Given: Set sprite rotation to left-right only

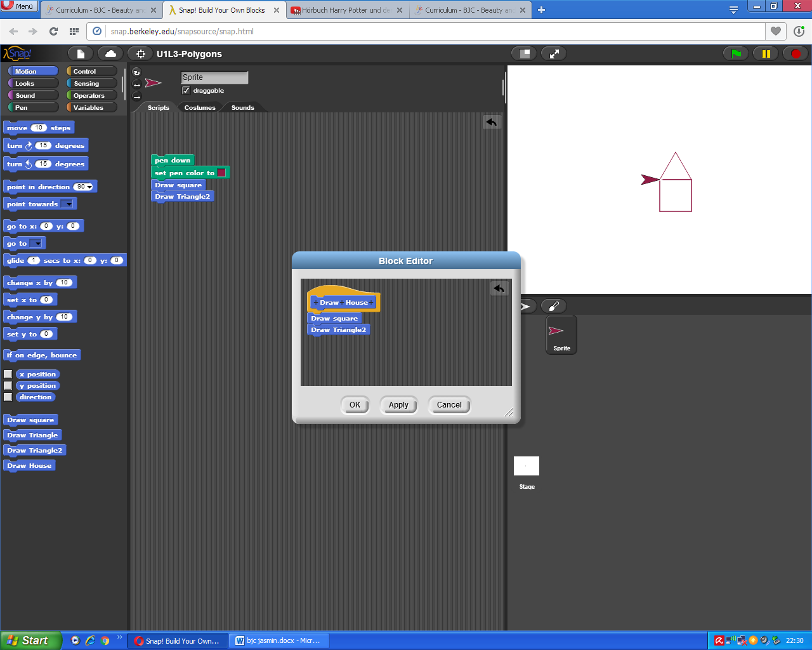Looking at the screenshot, I should click(x=136, y=84).
